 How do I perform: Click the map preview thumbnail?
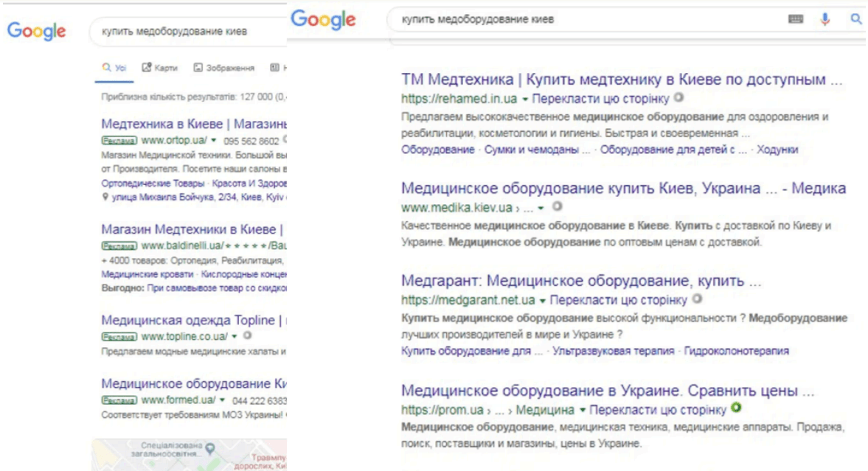190,455
